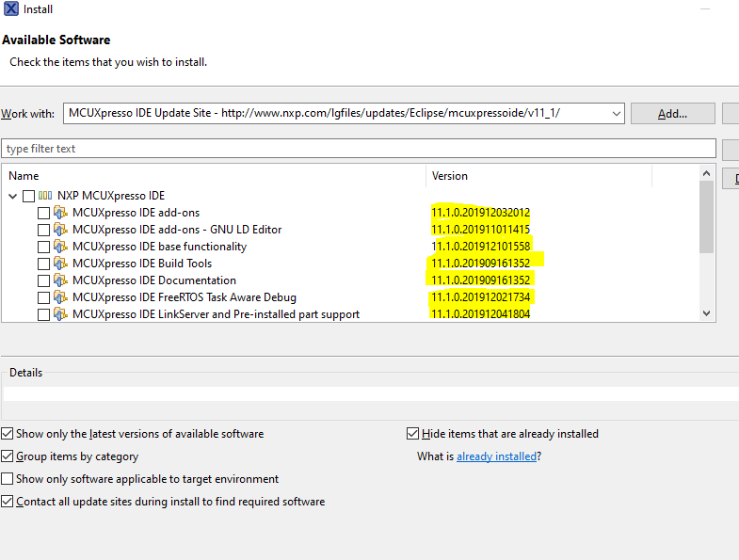Image resolution: width=739 pixels, height=560 pixels.
Task: Click the Build Tools feature icon
Action: click(x=61, y=264)
